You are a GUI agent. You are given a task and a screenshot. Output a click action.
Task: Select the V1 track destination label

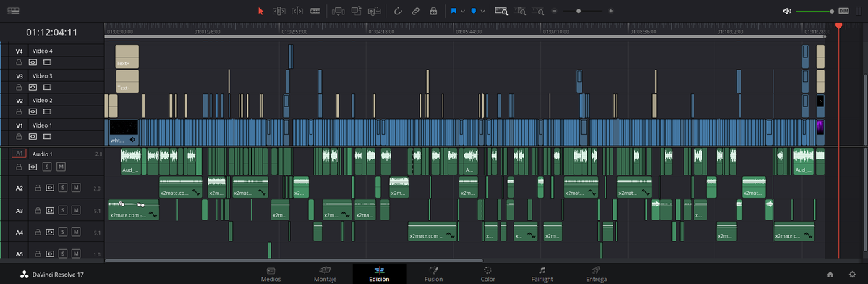pyautogui.click(x=20, y=125)
